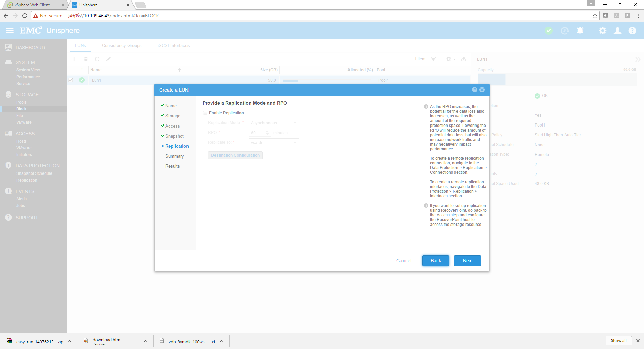644x349 pixels.
Task: Click the system health status checkmark icon
Action: (x=549, y=31)
